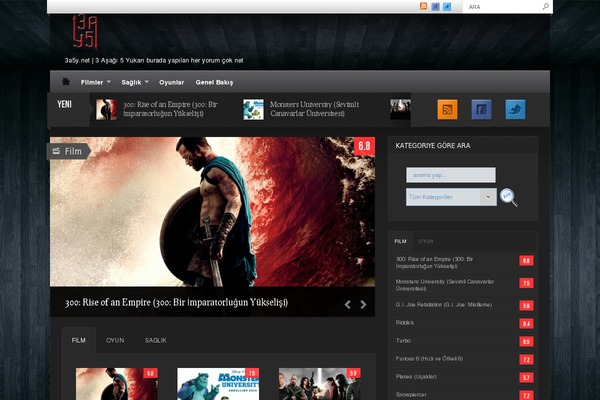600x400 pixels.
Task: Click the 6.8 rating badge on the slider
Action: (x=364, y=146)
